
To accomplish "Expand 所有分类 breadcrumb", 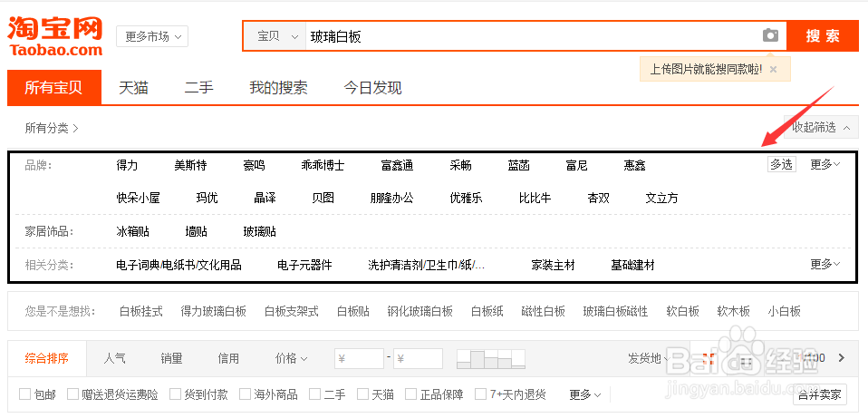I will point(52,128).
